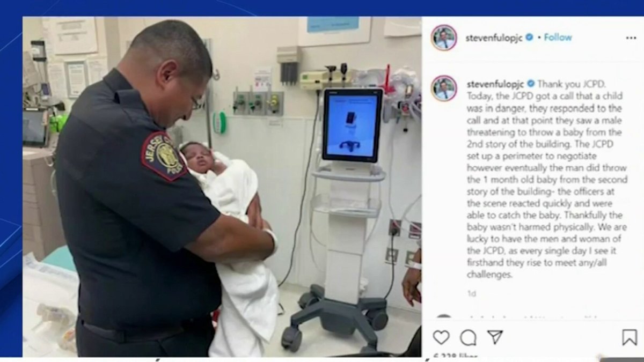Screen dimensions: 644x362
Task: Click verified badge next to header username
Action: click(529, 37)
